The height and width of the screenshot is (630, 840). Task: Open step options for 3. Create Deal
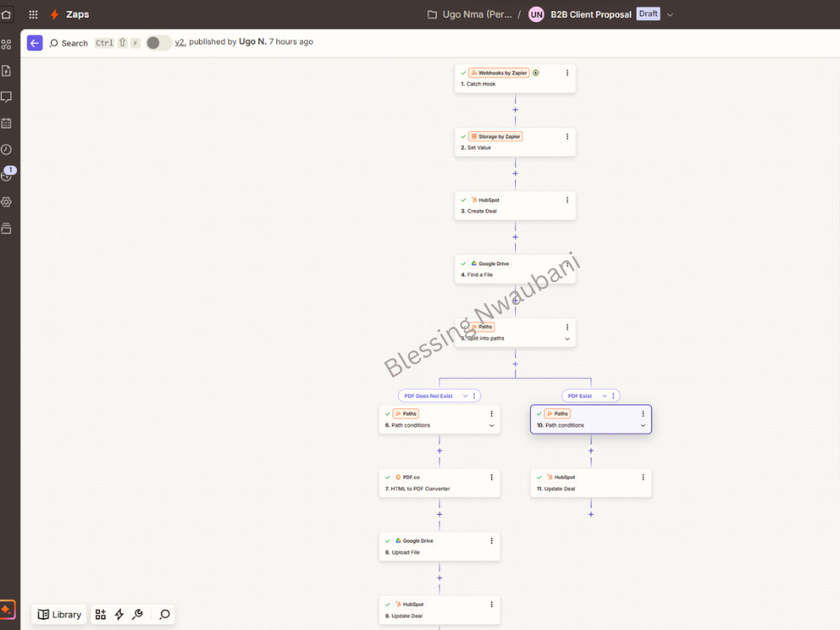(x=567, y=200)
